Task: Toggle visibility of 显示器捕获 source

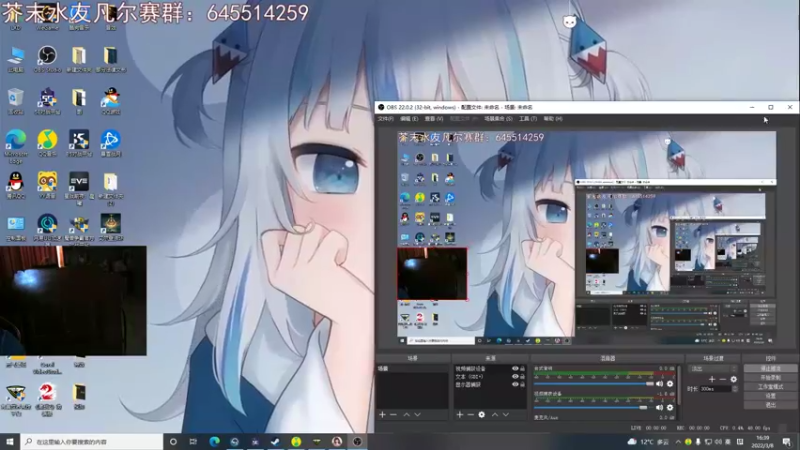Action: tap(515, 384)
